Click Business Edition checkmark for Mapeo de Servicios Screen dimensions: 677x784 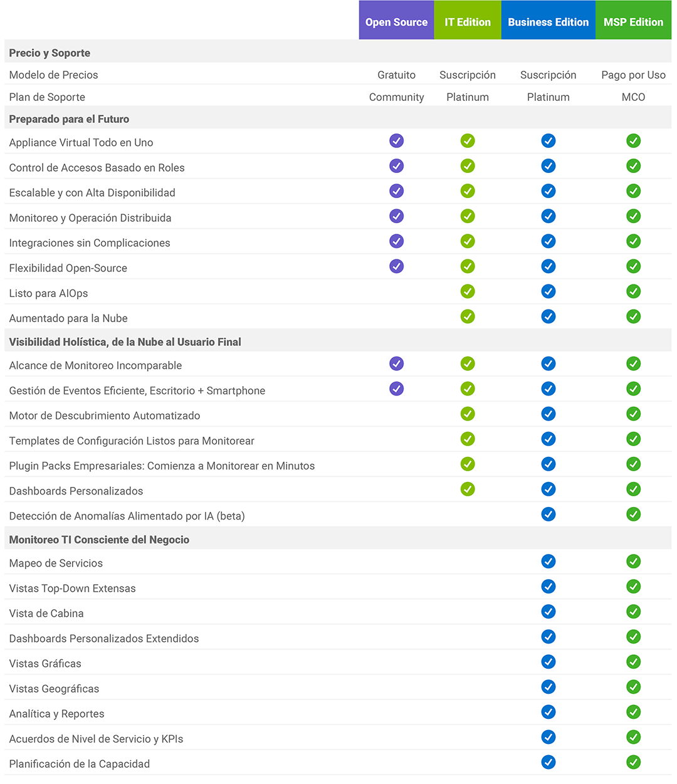point(548,562)
